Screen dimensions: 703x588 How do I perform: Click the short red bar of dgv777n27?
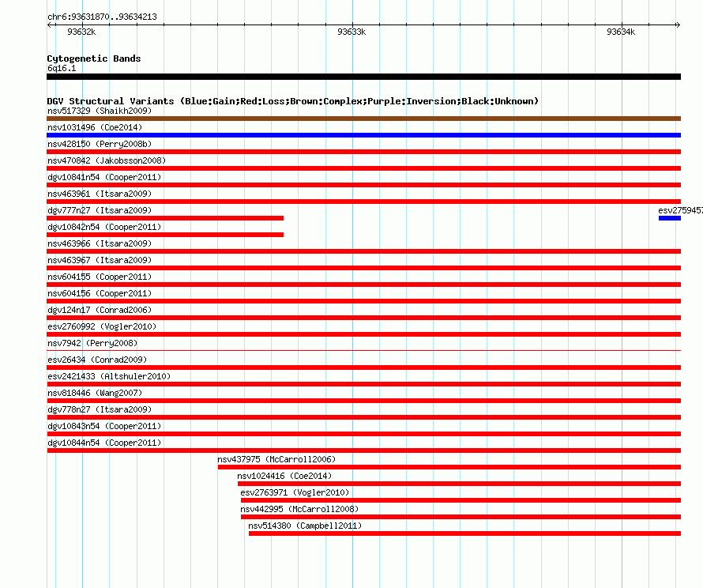(165, 218)
